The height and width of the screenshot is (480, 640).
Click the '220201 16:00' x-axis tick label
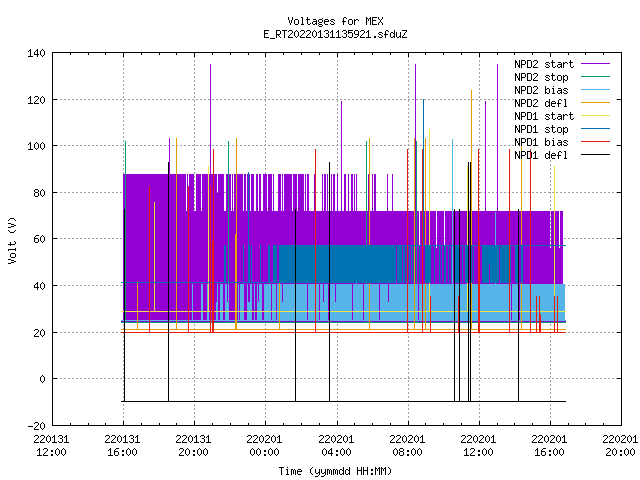point(549,446)
